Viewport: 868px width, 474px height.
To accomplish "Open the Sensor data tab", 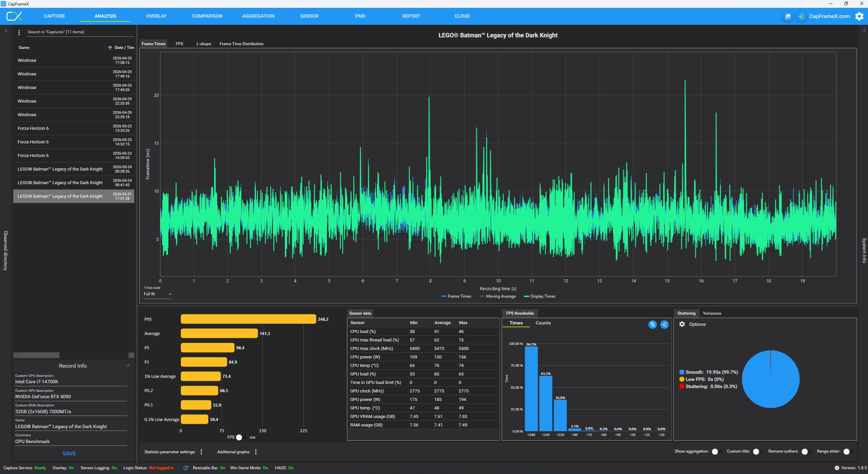I will (360, 313).
